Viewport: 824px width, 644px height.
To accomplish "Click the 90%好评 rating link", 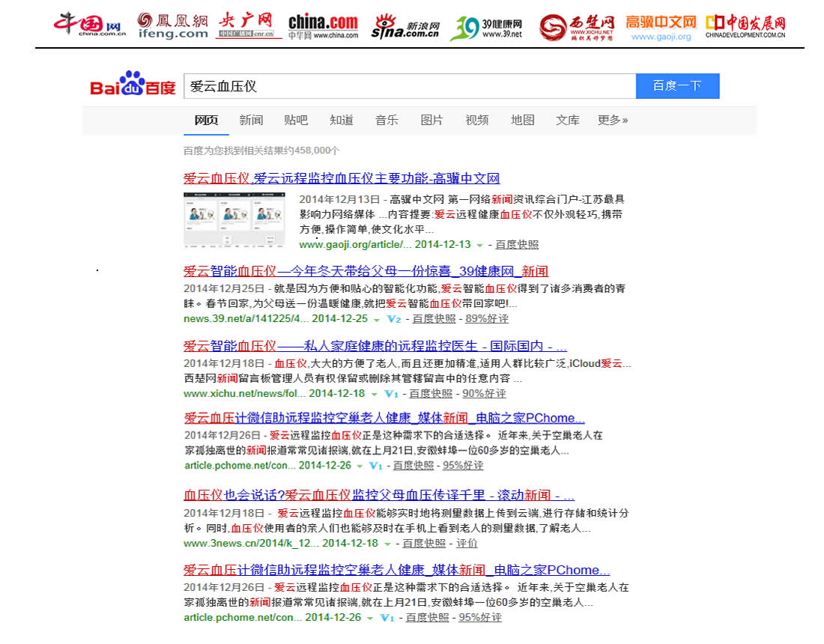I will [484, 393].
